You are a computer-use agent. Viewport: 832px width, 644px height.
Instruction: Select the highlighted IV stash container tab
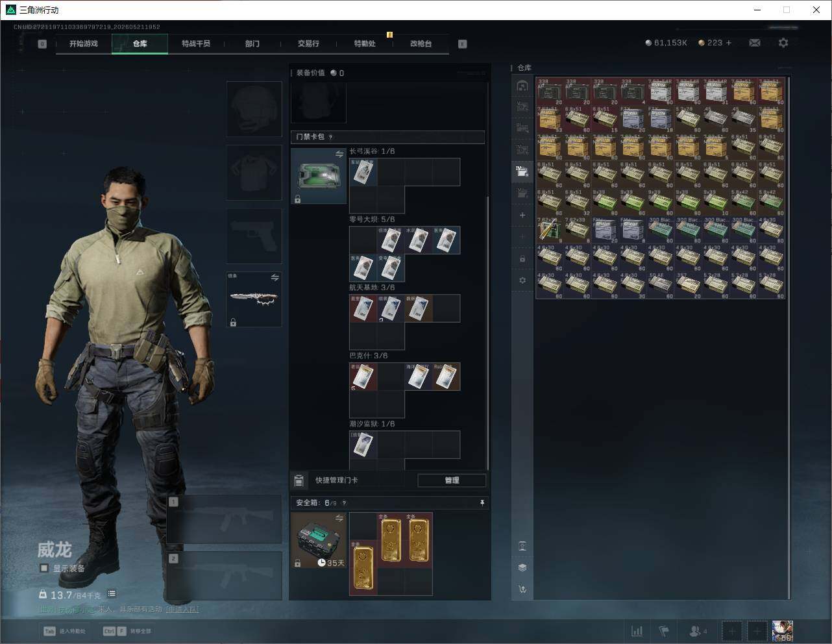point(522,171)
